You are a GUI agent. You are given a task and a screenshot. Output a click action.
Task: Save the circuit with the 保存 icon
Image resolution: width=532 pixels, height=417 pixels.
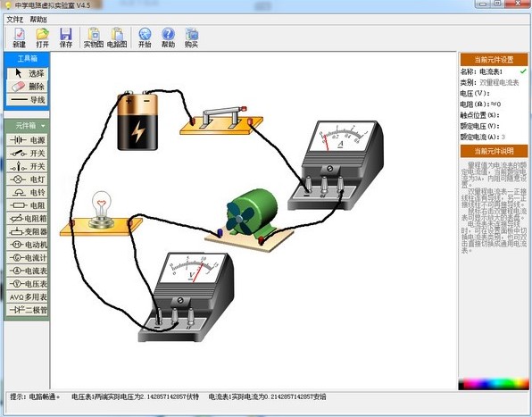pyautogui.click(x=66, y=38)
